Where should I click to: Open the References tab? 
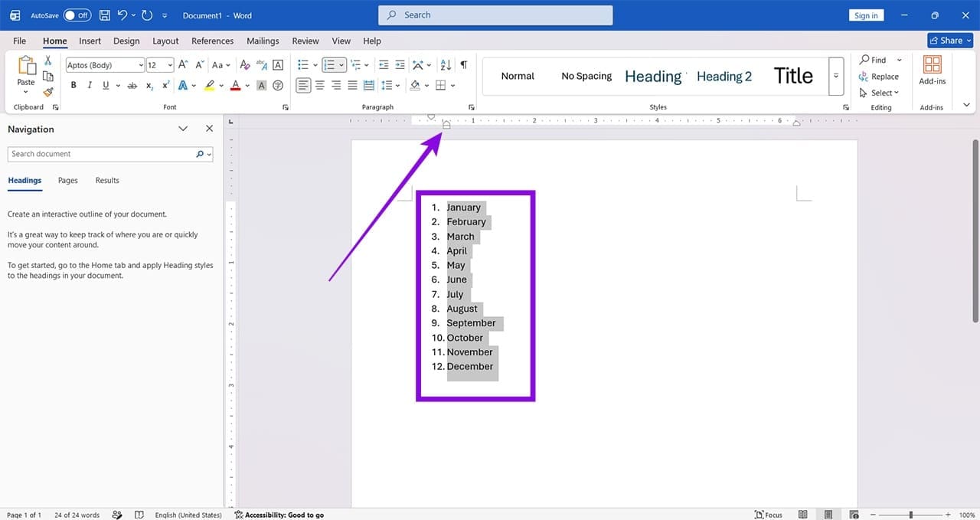[212, 41]
